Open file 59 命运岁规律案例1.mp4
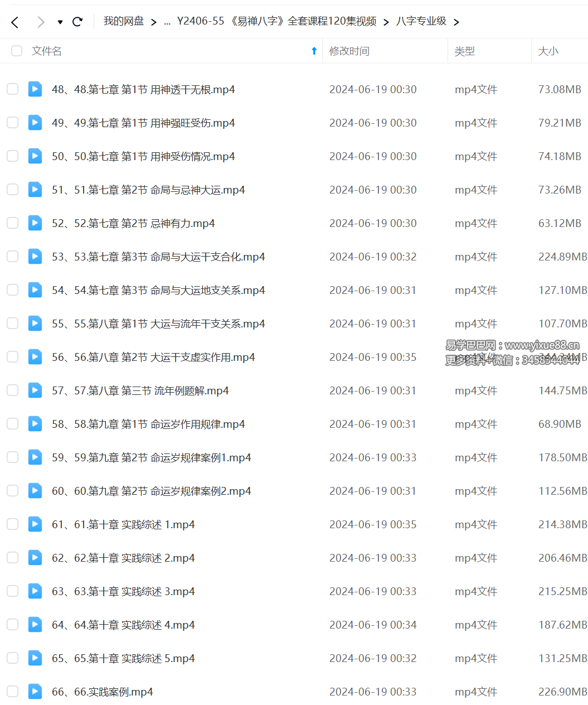The width and height of the screenshot is (588, 705). tap(151, 457)
